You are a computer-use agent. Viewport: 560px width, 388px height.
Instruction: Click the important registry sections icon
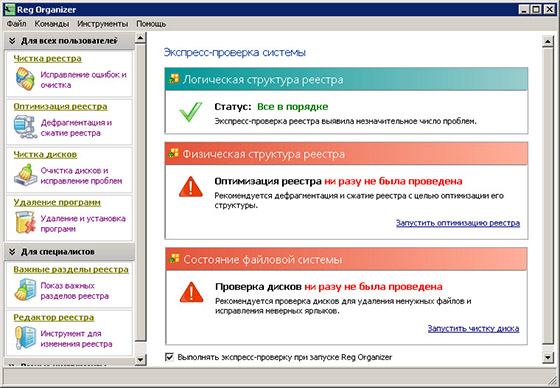coord(25,290)
